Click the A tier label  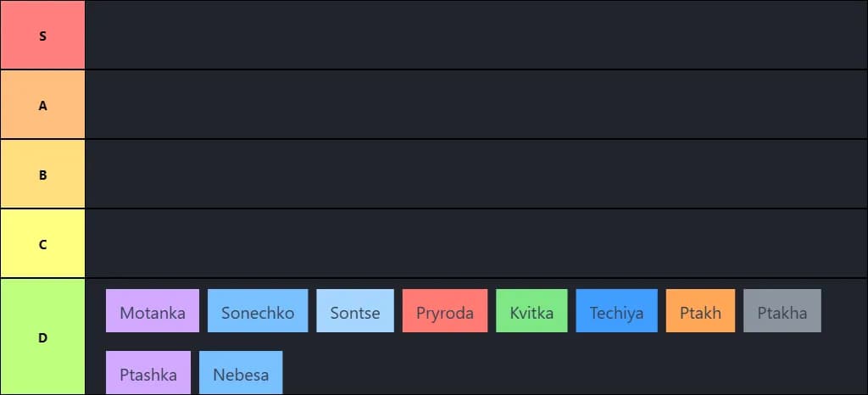pos(43,105)
